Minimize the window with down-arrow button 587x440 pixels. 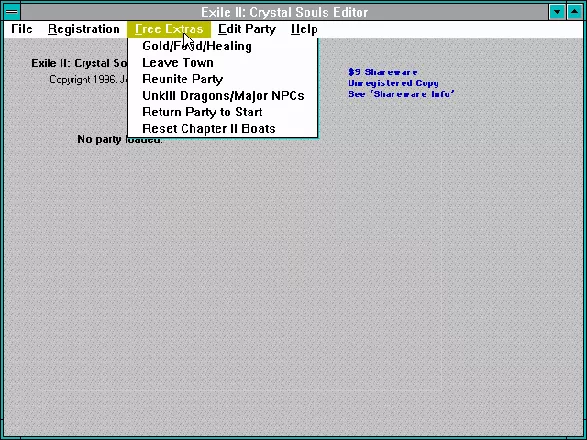(x=557, y=12)
